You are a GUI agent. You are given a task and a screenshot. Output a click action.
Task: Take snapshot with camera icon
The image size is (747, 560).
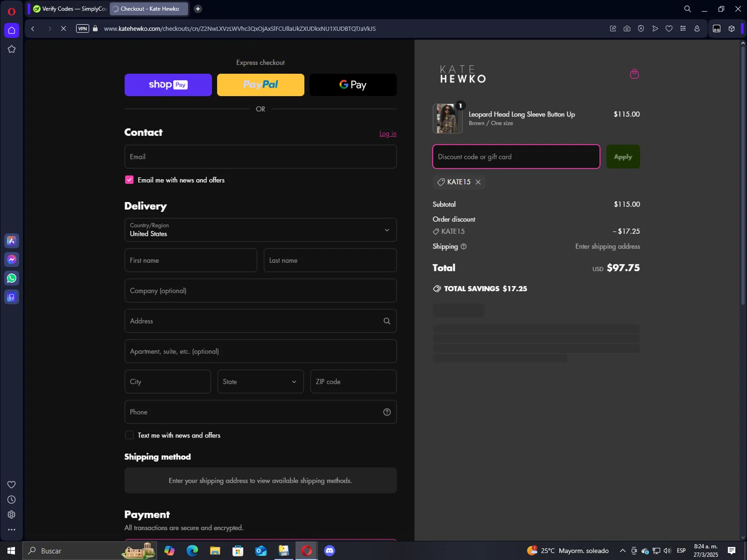tap(627, 29)
